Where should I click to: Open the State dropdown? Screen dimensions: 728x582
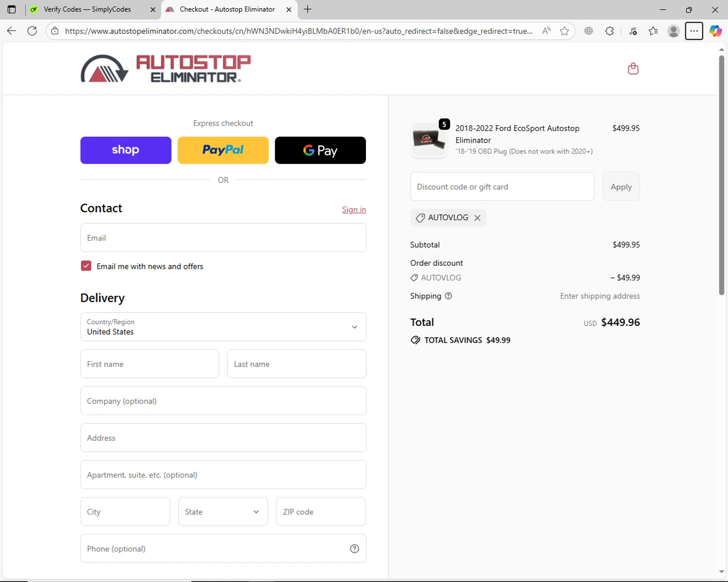[x=223, y=512]
